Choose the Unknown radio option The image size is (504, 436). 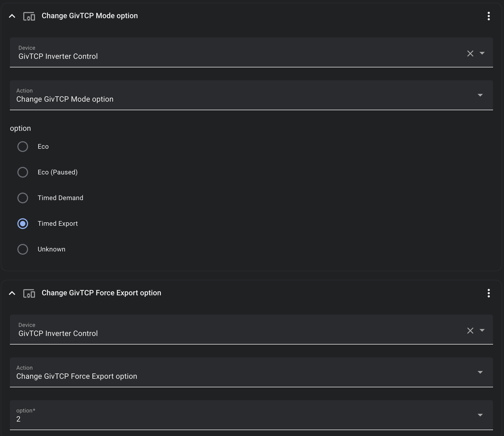(23, 249)
